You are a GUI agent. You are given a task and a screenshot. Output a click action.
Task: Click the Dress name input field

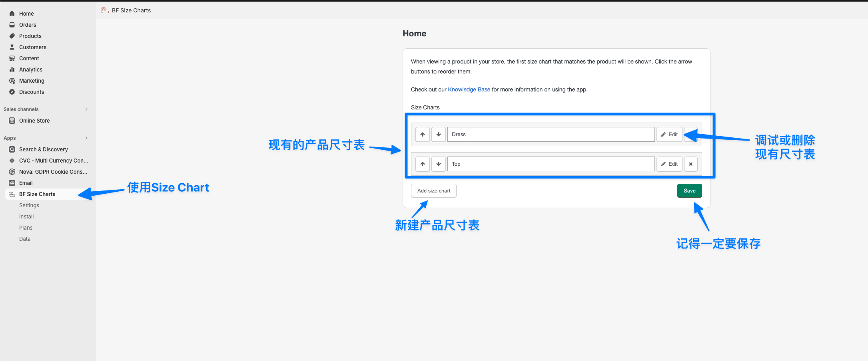click(x=551, y=135)
